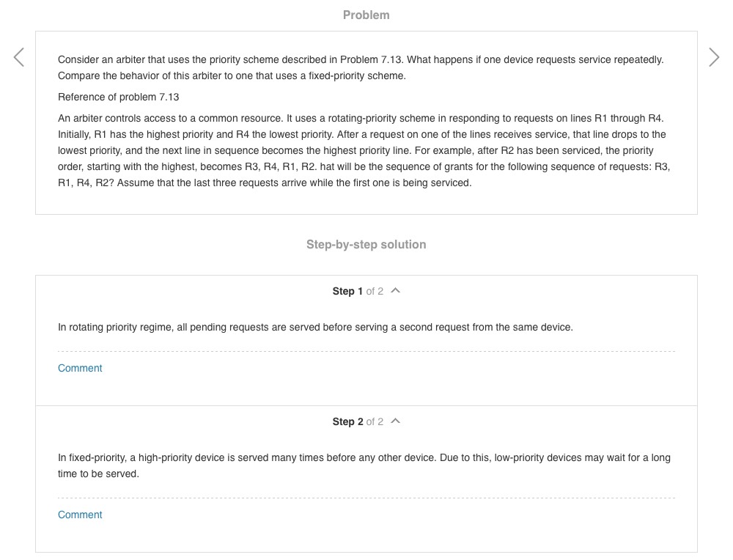
Task: Go to the previous problem arrow
Action: click(x=19, y=57)
